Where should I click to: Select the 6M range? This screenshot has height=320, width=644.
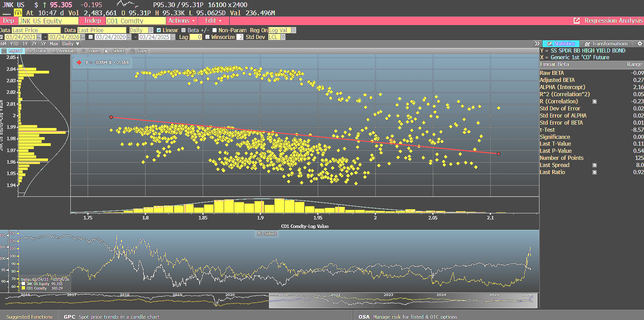[x=4, y=44]
